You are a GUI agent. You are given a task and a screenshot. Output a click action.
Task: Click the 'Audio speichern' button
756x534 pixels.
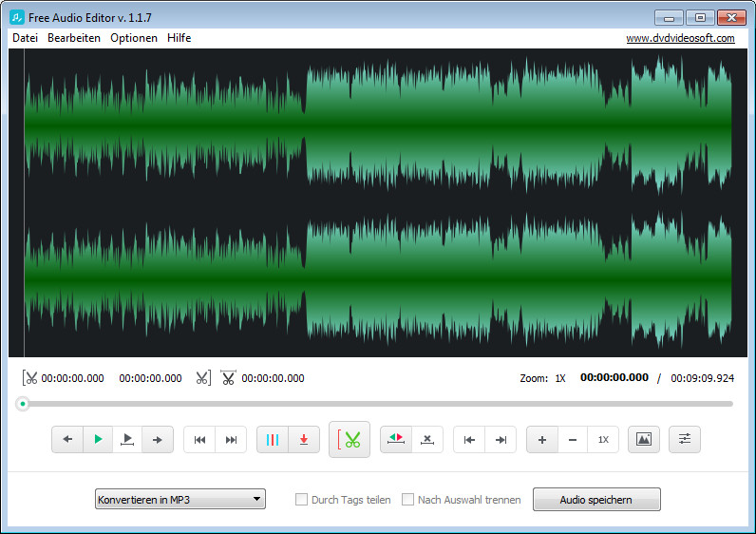pos(595,500)
